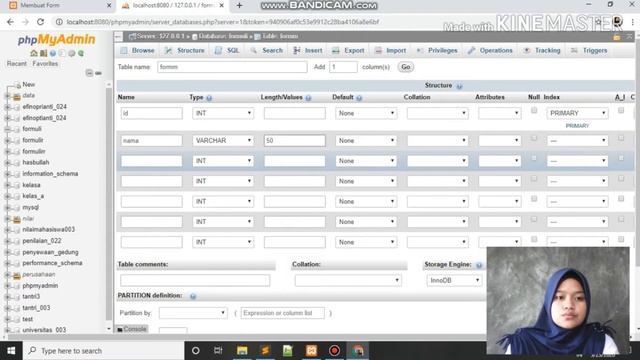640x360 pixels.
Task: Open the Export tab
Action: click(348, 51)
